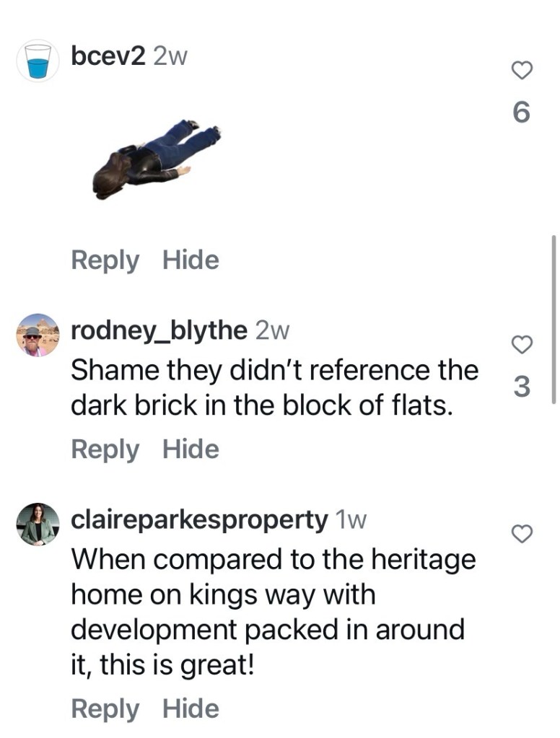View the 3 likes count on rodney_blythe's comment

click(x=521, y=387)
